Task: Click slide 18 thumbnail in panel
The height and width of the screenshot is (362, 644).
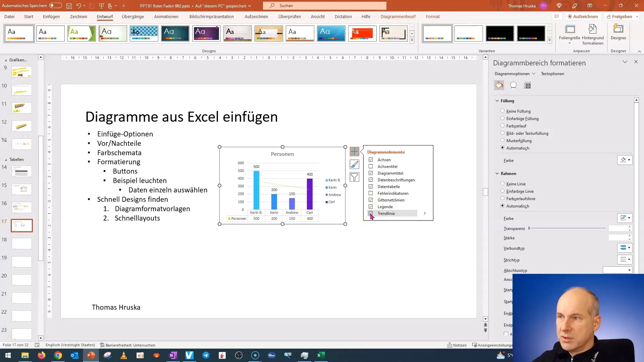Action: [22, 243]
